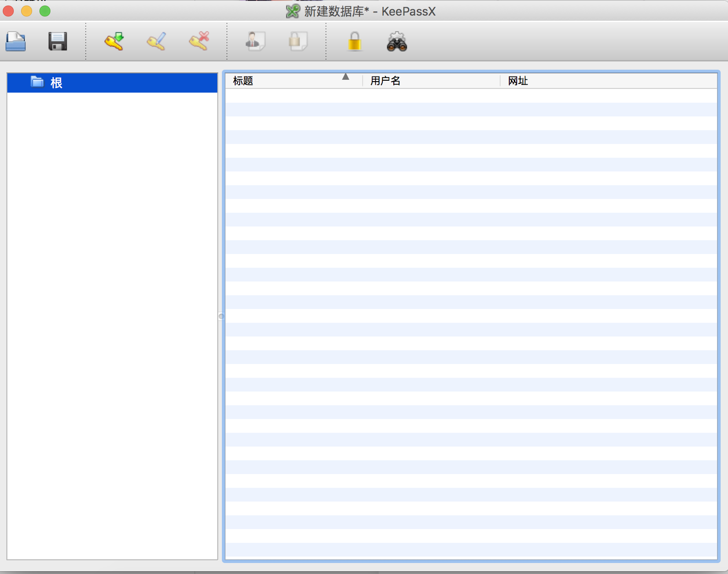The height and width of the screenshot is (574, 728).
Task: Toggle sort order using the 标题 column arrow
Action: coord(346,77)
